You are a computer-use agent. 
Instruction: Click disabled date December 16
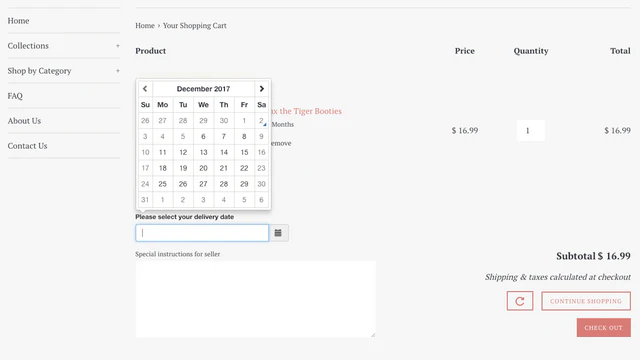(x=261, y=152)
